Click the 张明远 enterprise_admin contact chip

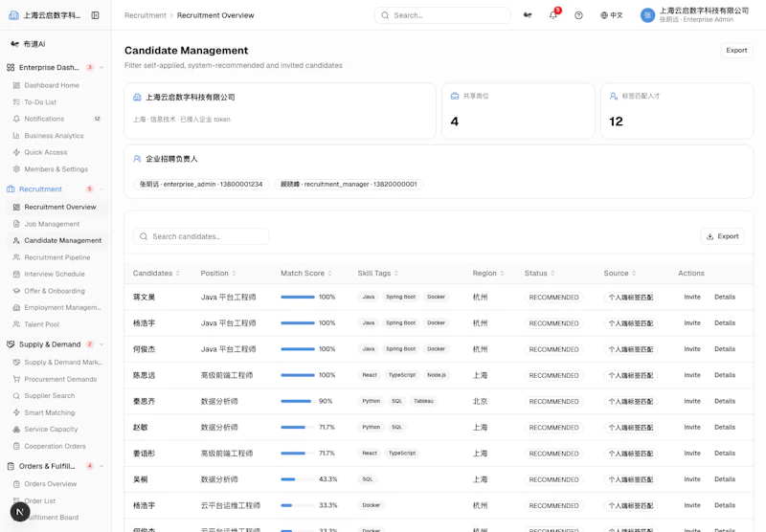[x=201, y=184]
